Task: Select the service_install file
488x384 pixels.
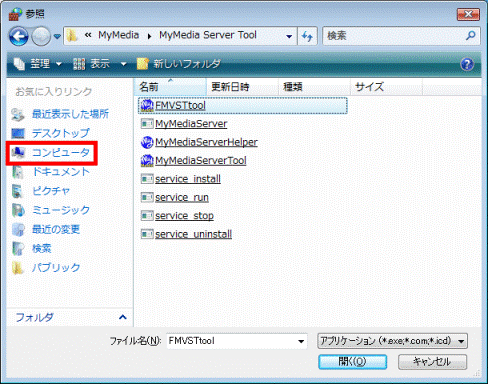Action: point(188,179)
